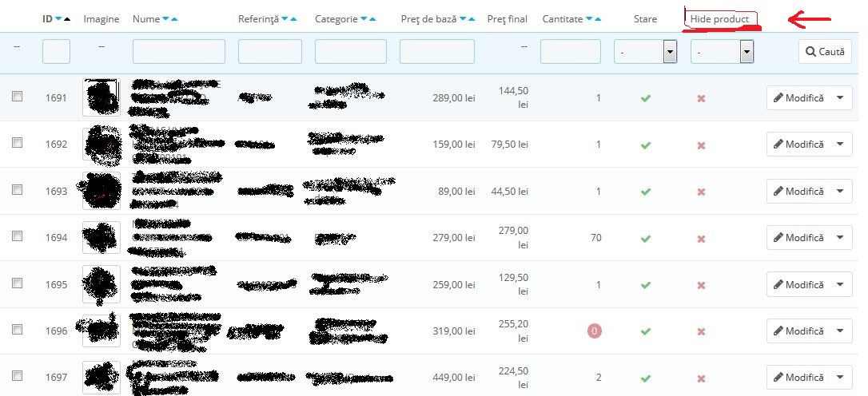The image size is (868, 396).
Task: Tick the checkbox of product 1693
Action: (17, 190)
